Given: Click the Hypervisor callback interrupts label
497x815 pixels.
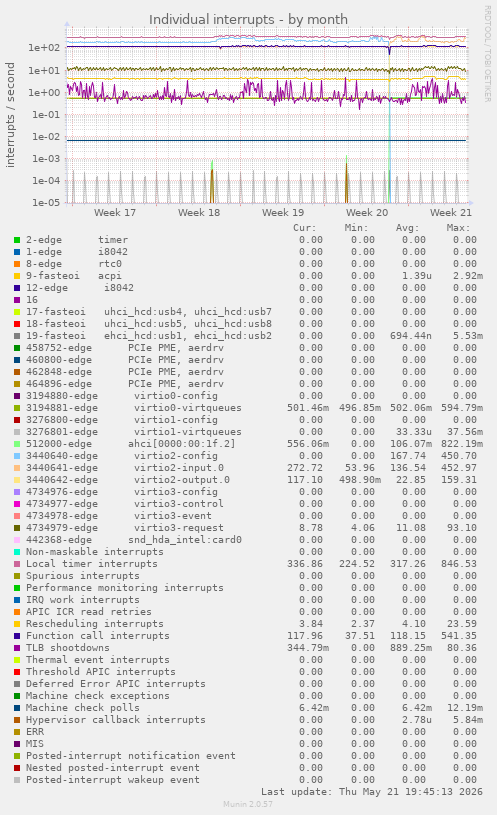Looking at the screenshot, I should click(x=115, y=719).
